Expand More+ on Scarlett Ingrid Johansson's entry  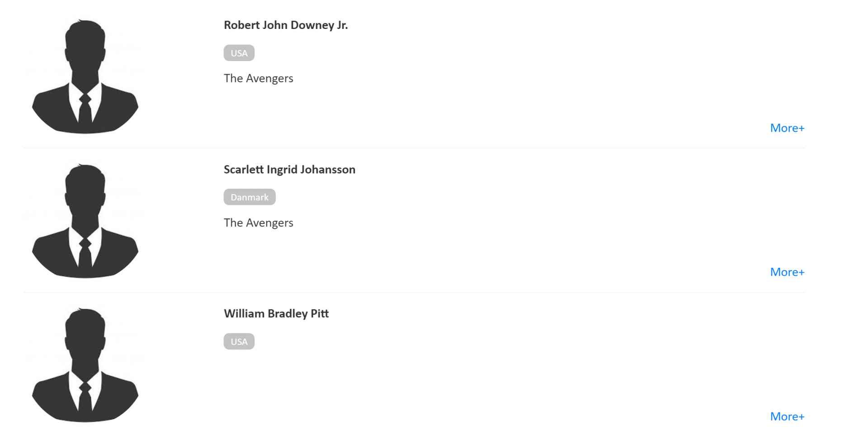point(787,272)
